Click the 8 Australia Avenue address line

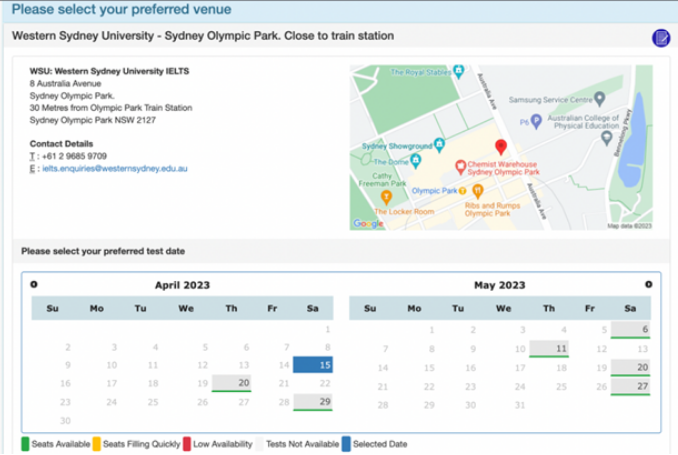pos(65,83)
